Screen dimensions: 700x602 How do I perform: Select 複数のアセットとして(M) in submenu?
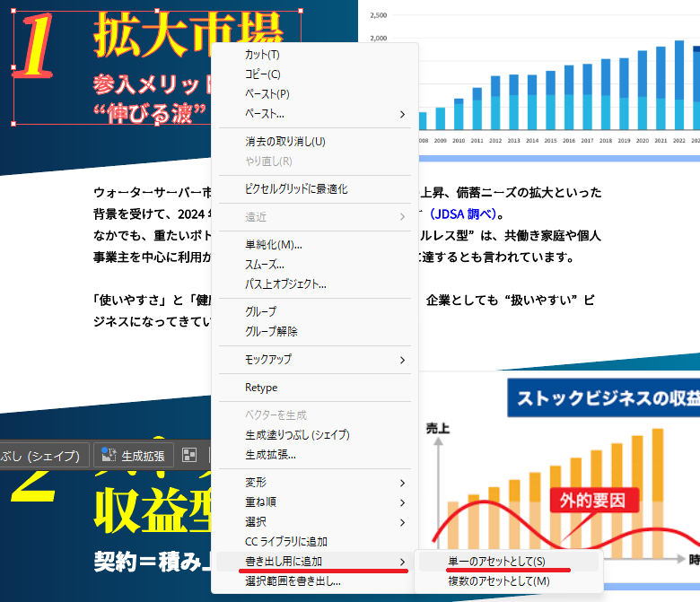pos(498,581)
